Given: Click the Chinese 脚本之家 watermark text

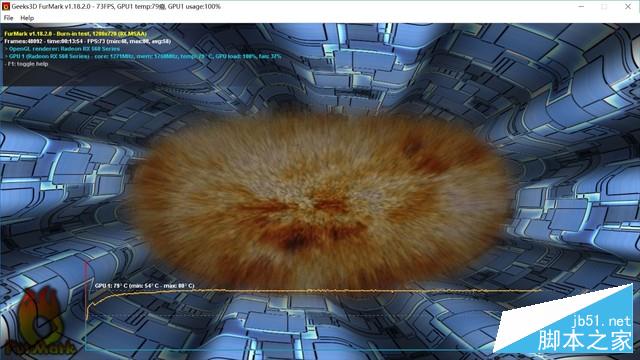Looking at the screenshot, I should click(x=584, y=341).
